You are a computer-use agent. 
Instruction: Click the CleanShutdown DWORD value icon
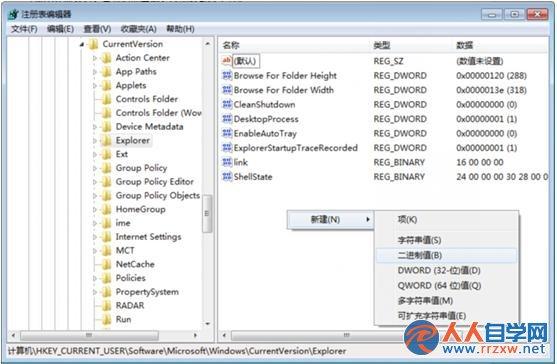tap(227, 104)
